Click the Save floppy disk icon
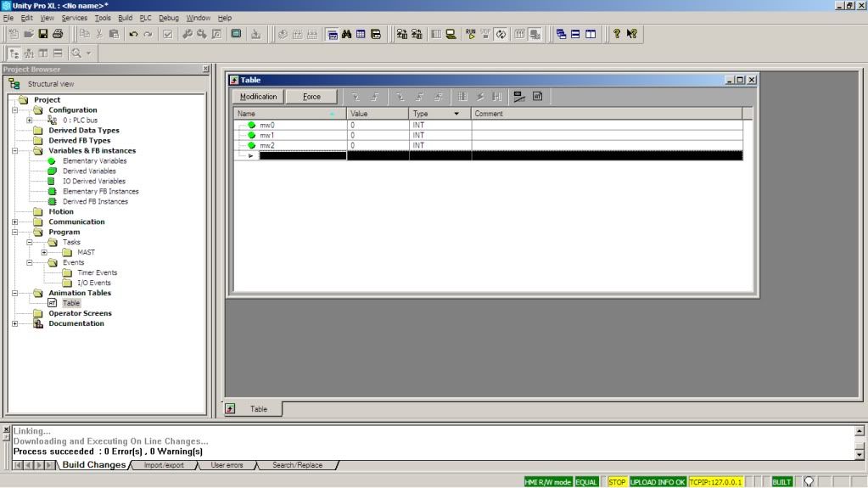This screenshot has height=488, width=868. coord(43,34)
